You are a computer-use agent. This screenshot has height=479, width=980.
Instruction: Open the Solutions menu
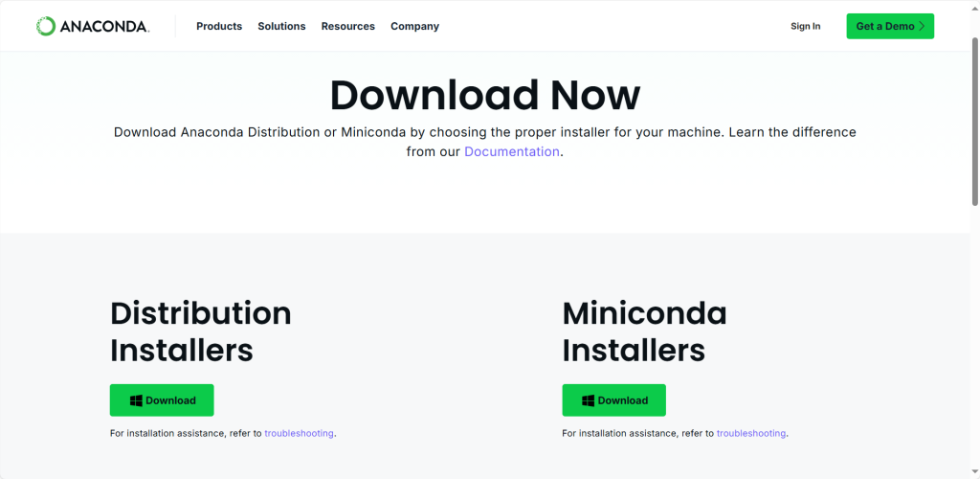[281, 26]
